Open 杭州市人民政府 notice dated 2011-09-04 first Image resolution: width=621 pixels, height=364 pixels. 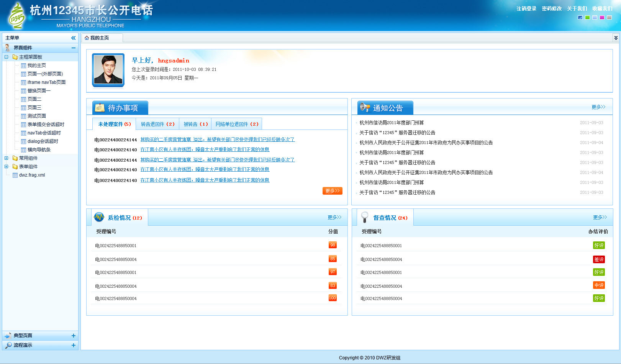point(426,143)
